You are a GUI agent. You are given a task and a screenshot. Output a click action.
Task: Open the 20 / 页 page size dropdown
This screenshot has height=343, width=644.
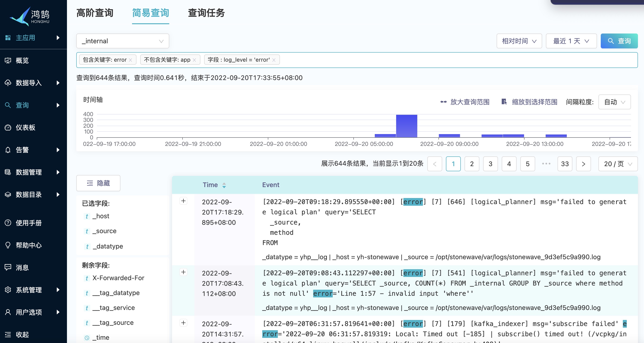pyautogui.click(x=618, y=164)
